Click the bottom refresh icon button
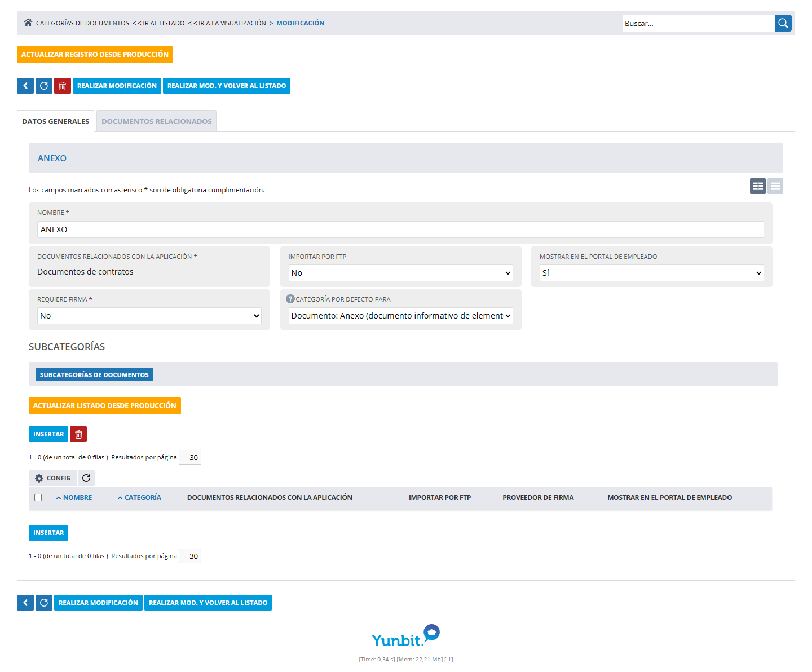Image resolution: width=812 pixels, height=672 pixels. click(x=44, y=603)
